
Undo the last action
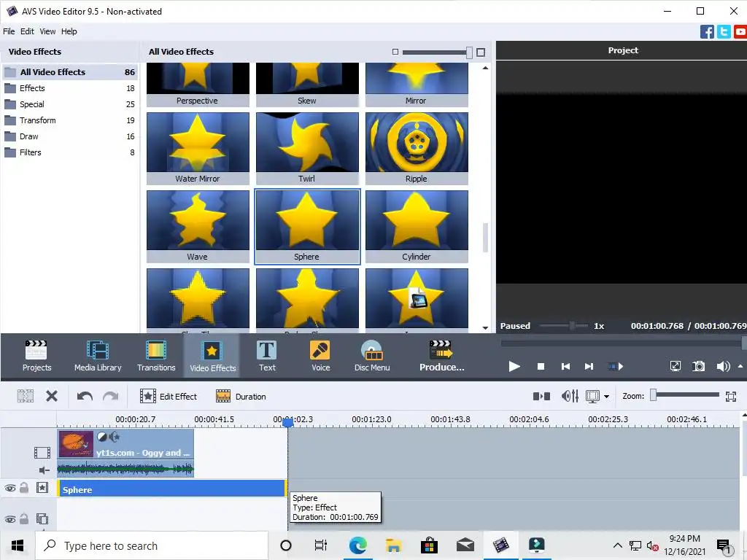(x=85, y=396)
